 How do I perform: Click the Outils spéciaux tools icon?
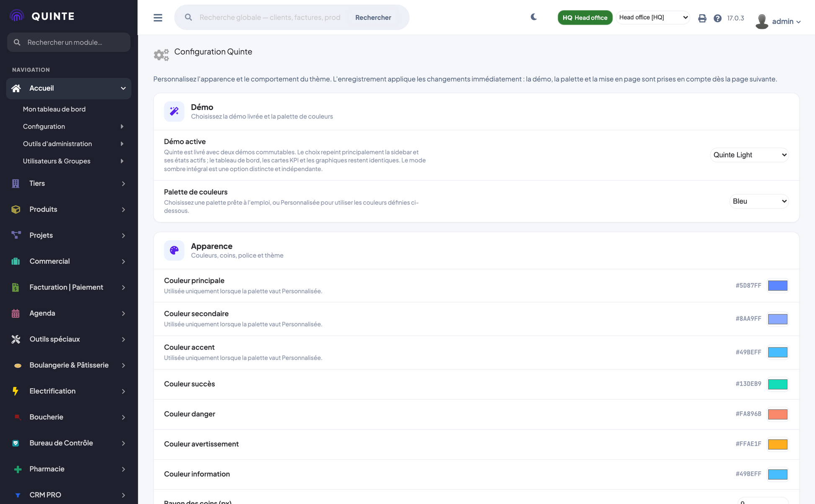point(16,339)
